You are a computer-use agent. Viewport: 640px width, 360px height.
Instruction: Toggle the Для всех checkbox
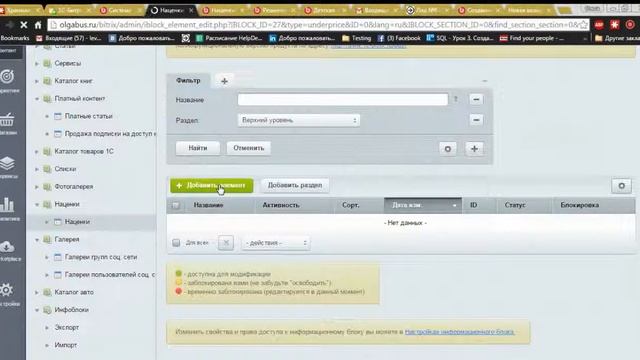(x=176, y=243)
